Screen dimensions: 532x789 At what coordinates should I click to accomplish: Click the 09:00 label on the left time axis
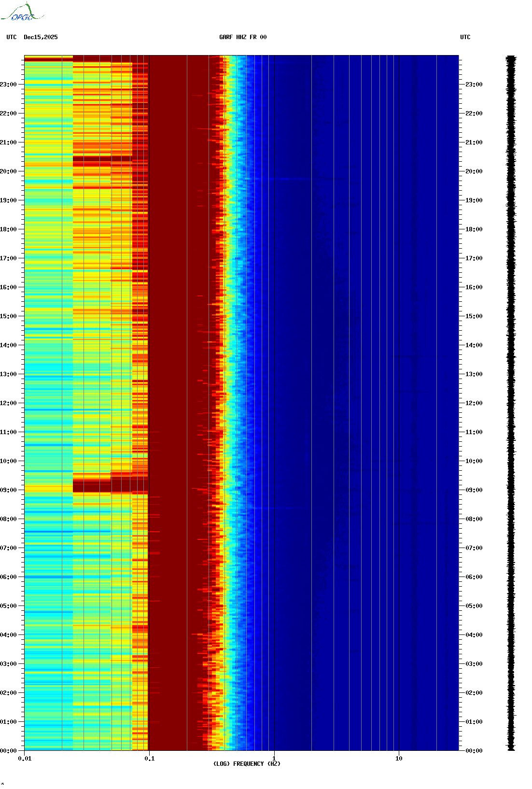(x=8, y=490)
